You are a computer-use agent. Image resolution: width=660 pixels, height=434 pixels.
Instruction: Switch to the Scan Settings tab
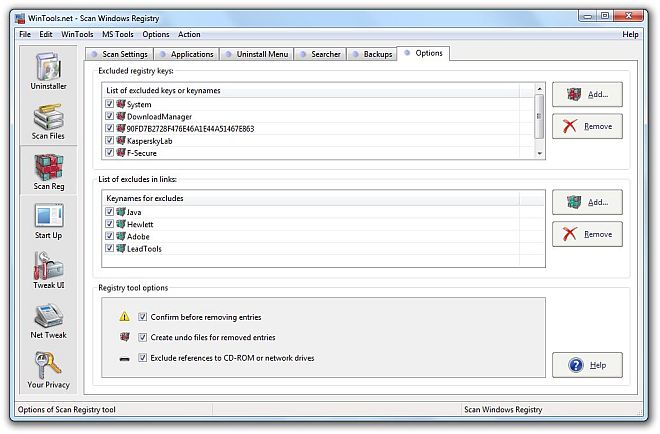pyautogui.click(x=120, y=54)
